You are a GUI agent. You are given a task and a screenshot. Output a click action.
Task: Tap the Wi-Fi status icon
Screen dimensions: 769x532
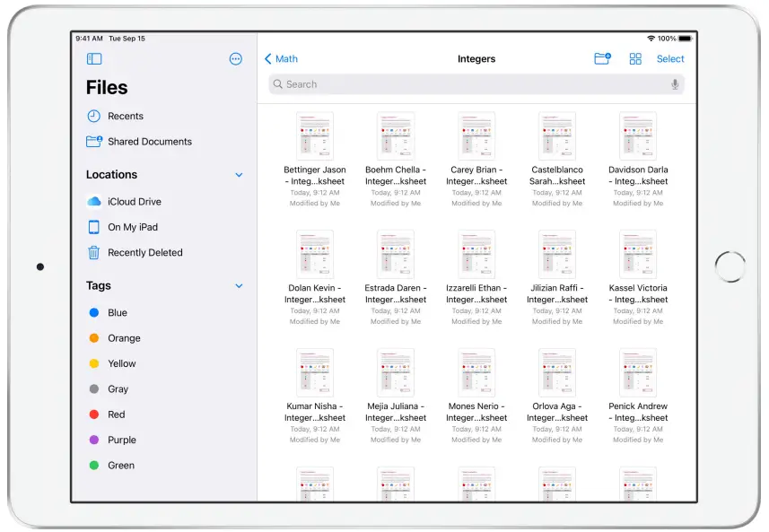click(651, 39)
